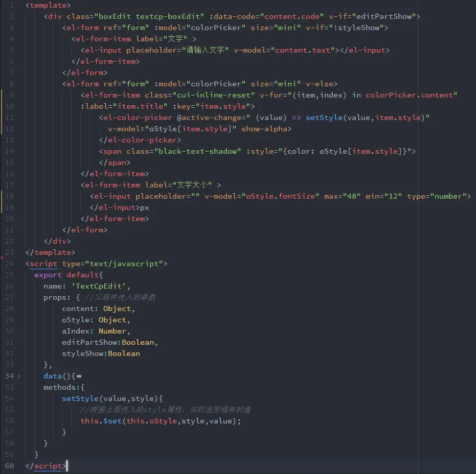
Task: Click the comment //父组件传入的参数
Action: [121, 297]
